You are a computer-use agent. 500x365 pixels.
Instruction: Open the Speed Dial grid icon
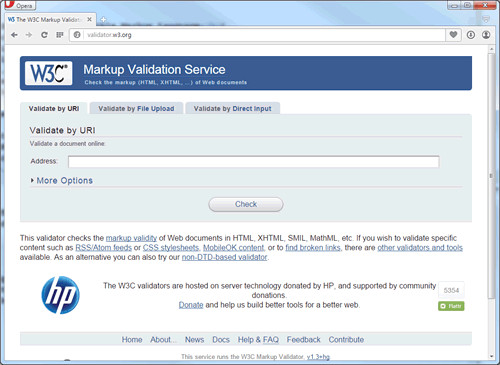[60, 35]
